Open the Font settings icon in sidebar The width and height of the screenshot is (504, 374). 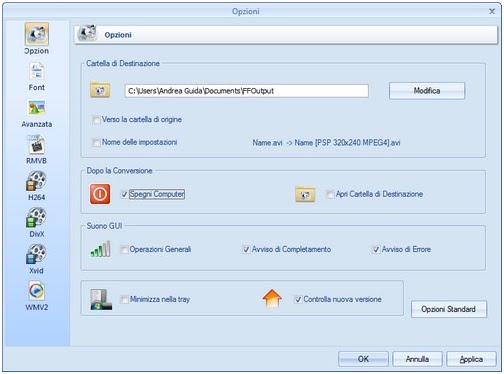coord(36,71)
